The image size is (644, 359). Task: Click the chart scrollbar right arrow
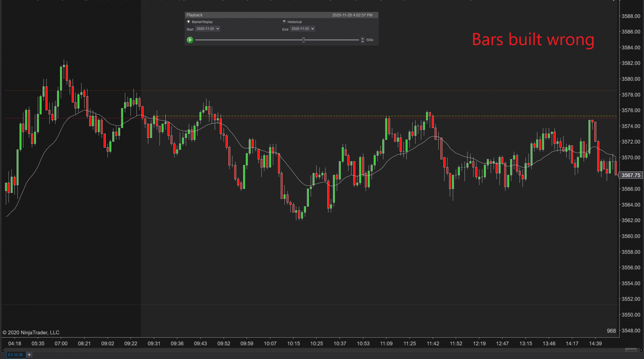(641, 350)
